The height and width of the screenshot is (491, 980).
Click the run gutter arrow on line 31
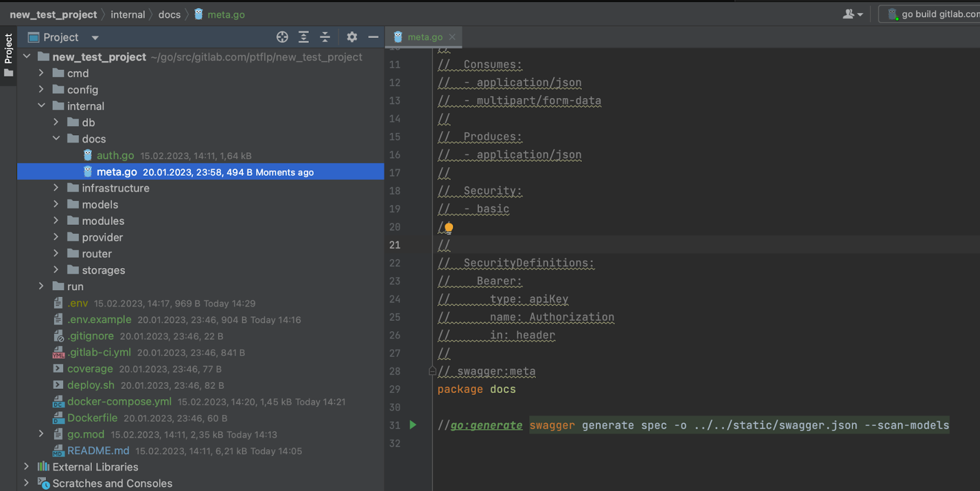pyautogui.click(x=413, y=425)
